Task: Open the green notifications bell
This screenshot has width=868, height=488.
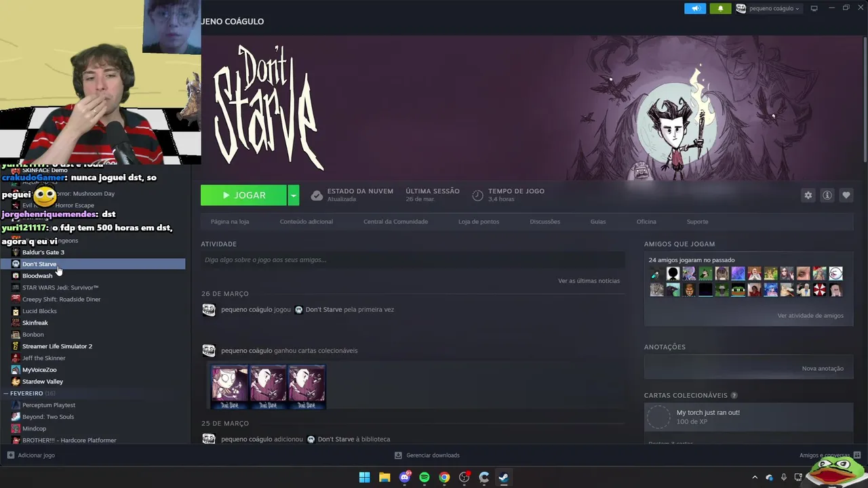Action: tap(720, 8)
